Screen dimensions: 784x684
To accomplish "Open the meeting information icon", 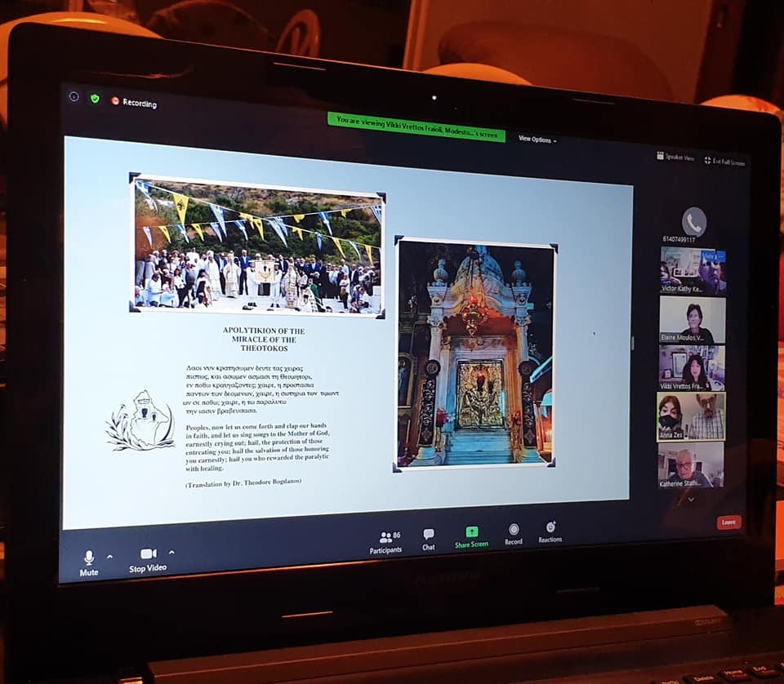I will (74, 96).
